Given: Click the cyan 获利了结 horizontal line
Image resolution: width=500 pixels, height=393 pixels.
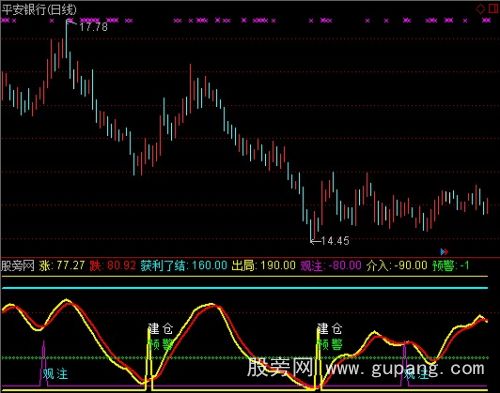Looking at the screenshot, I should [x=245, y=288].
